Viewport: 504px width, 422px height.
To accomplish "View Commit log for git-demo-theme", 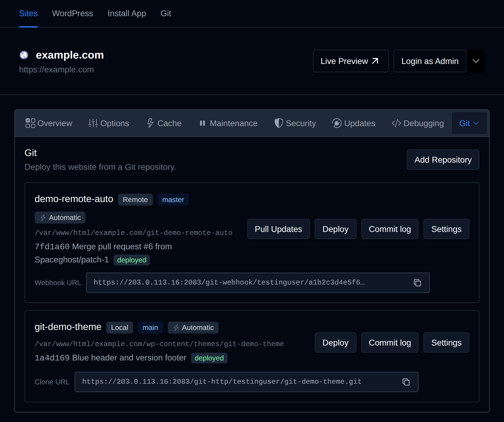I will (x=390, y=343).
